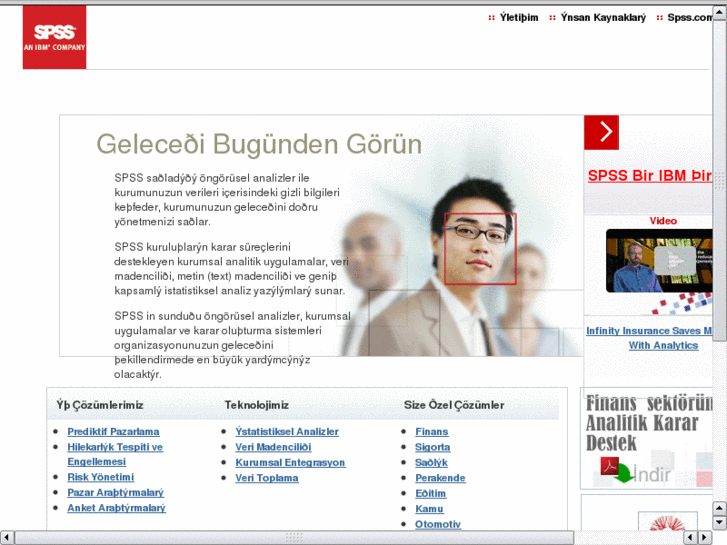Open the Kamu link
727x545 pixels.
(x=429, y=509)
